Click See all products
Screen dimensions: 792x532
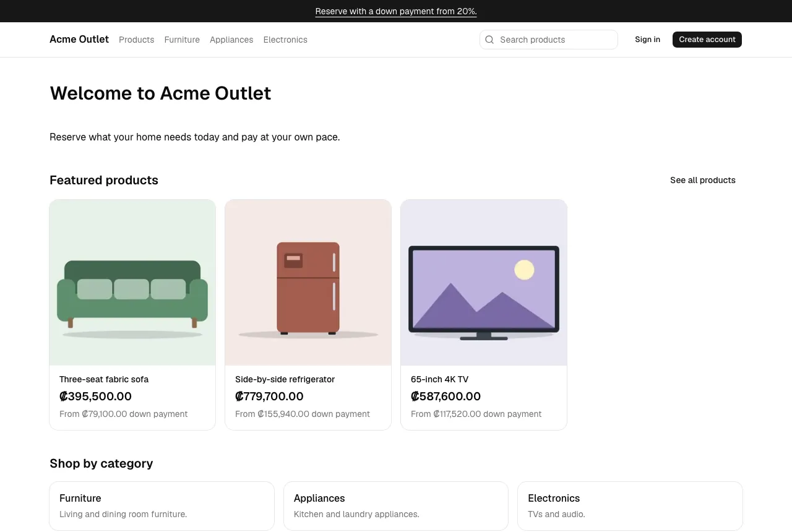703,180
